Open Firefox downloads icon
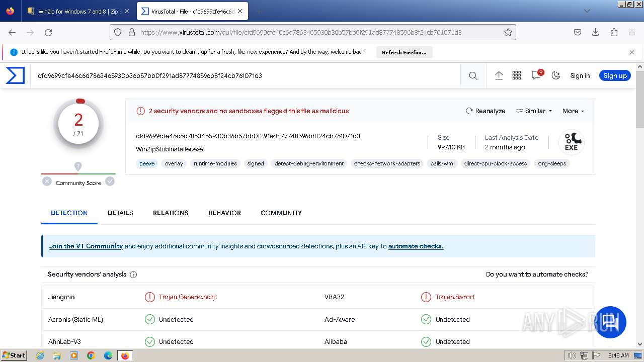 [595, 32]
